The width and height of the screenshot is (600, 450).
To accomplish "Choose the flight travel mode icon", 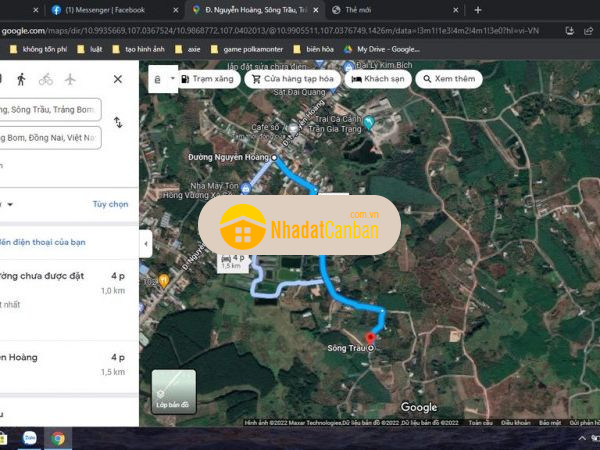I will 70,79.
